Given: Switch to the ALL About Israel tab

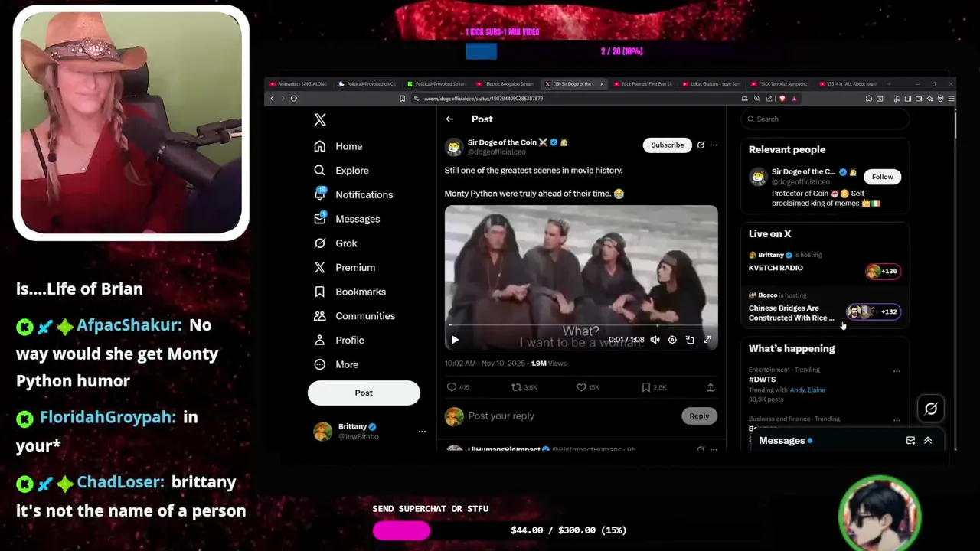Looking at the screenshot, I should point(847,84).
